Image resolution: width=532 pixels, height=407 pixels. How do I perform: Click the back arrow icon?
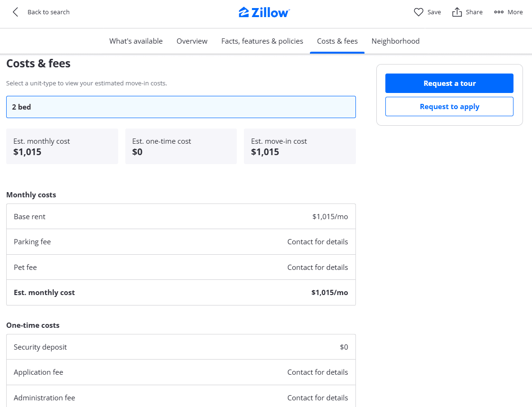tap(16, 12)
